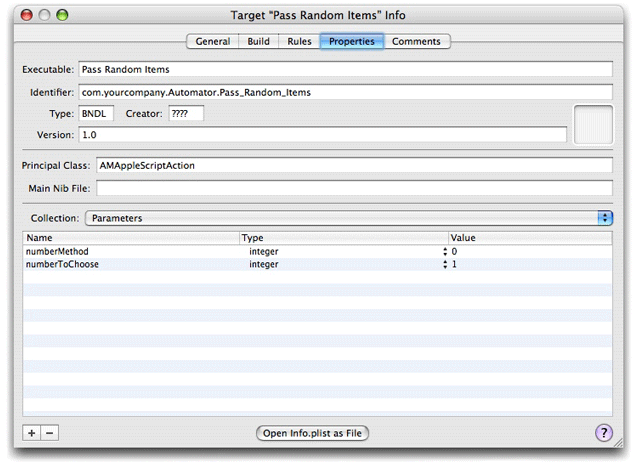Click the bundle icon image well
This screenshot has height=471, width=638.
592,124
